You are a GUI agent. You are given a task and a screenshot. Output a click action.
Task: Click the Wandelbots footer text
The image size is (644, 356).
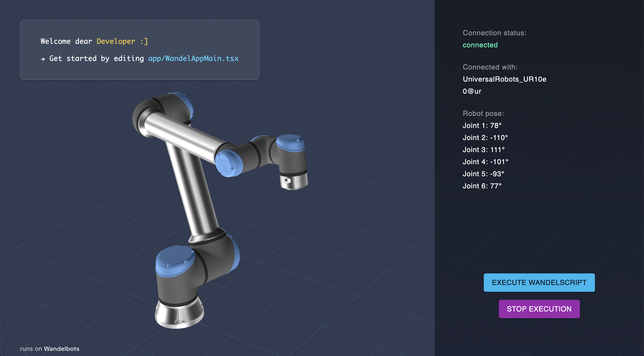pyautogui.click(x=62, y=349)
